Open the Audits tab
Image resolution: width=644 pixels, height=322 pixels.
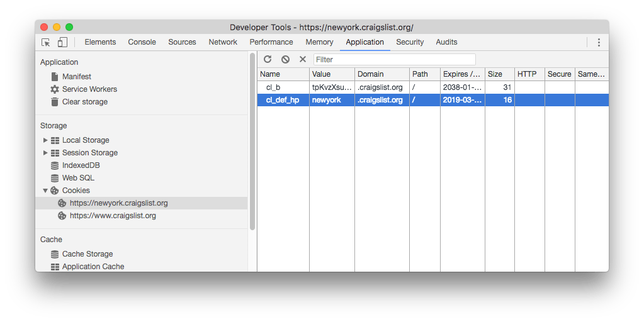point(446,42)
